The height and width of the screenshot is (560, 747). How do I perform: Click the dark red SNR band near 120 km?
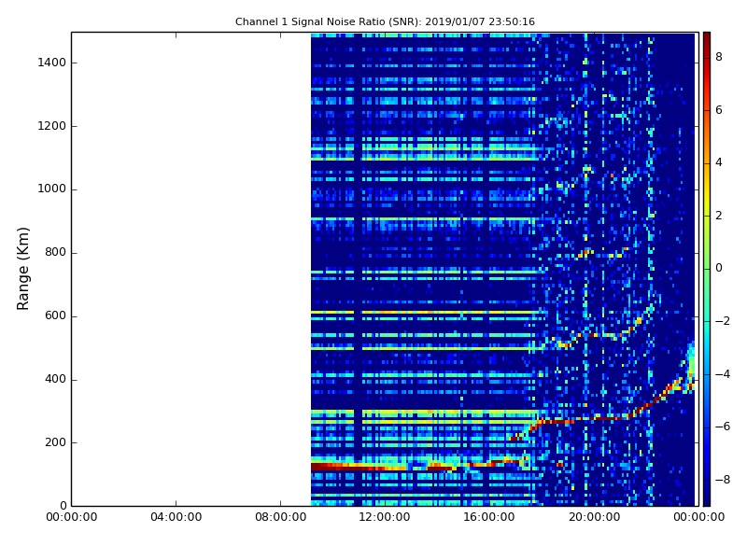pyautogui.click(x=358, y=467)
